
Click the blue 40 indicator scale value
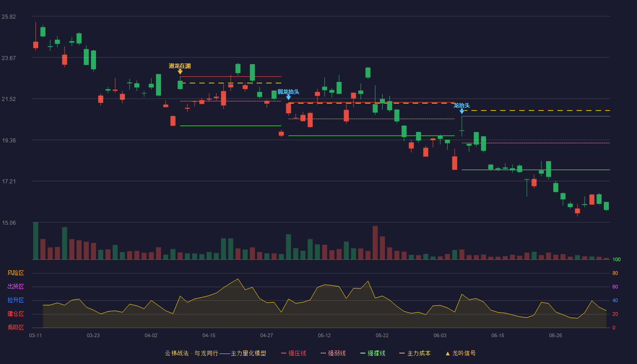(x=615, y=301)
